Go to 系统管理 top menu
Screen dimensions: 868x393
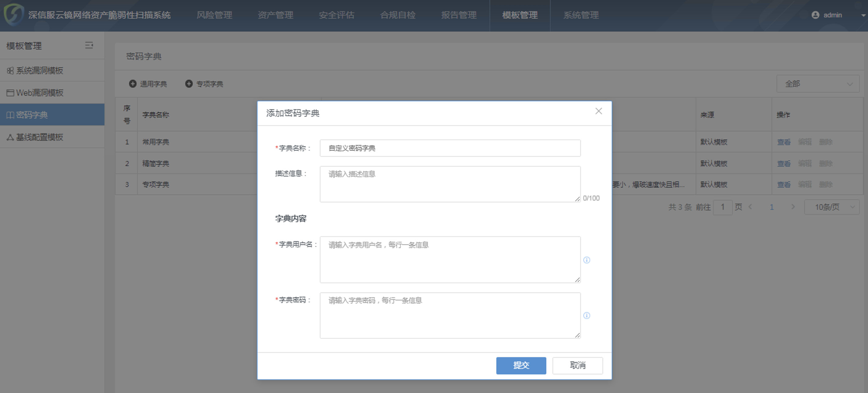point(581,15)
